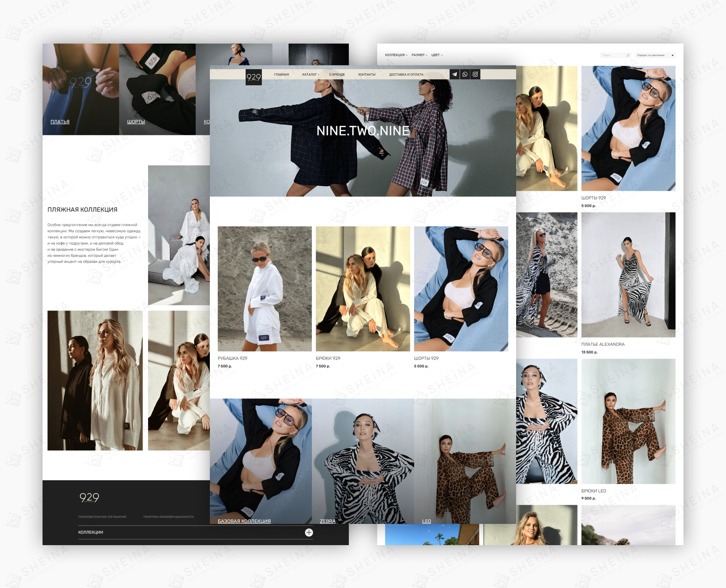Open Доставка и оплата page
726x588 pixels.
click(x=406, y=75)
